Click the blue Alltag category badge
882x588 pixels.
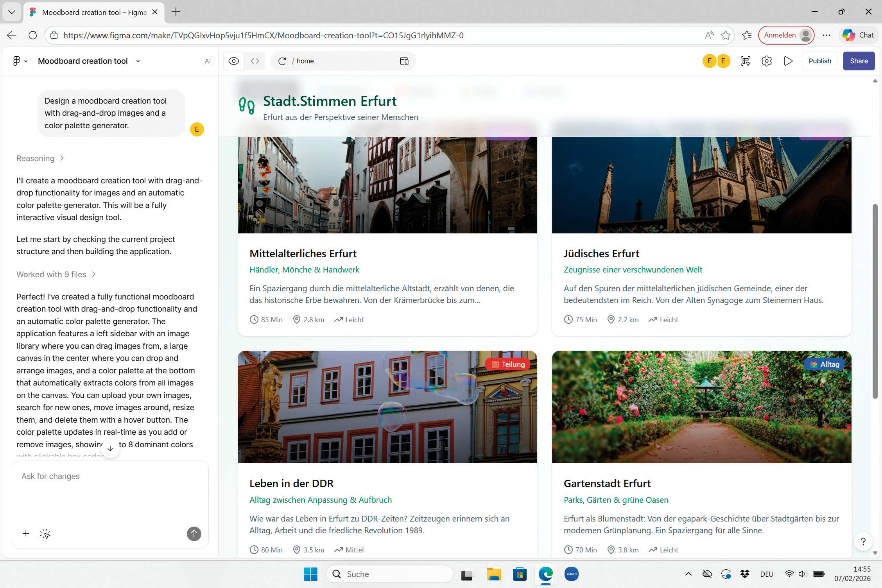(825, 364)
